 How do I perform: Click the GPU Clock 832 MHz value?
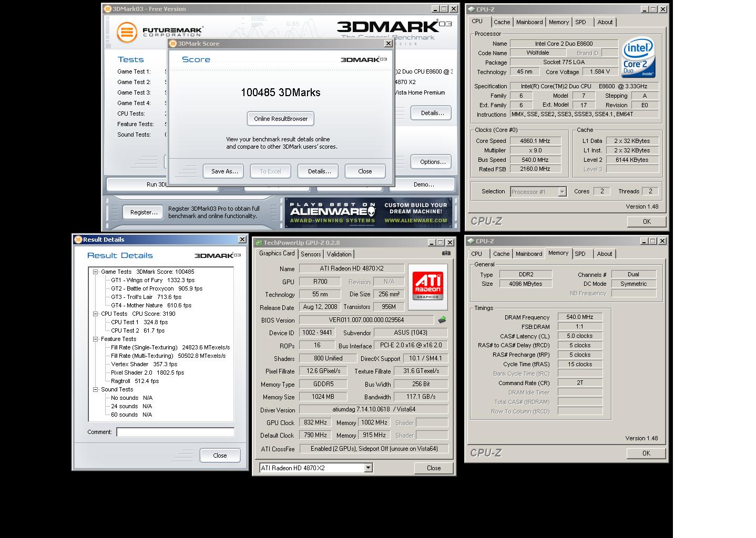tap(315, 422)
